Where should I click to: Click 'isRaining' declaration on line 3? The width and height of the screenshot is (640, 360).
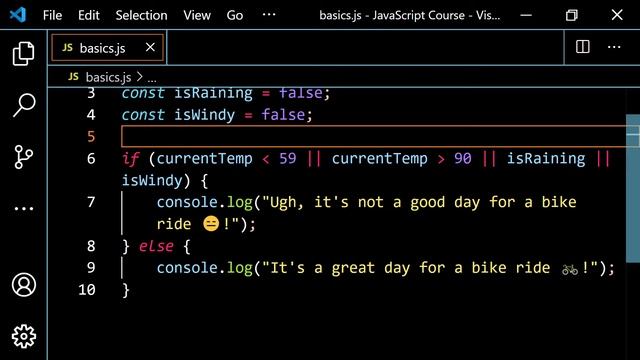(213, 93)
